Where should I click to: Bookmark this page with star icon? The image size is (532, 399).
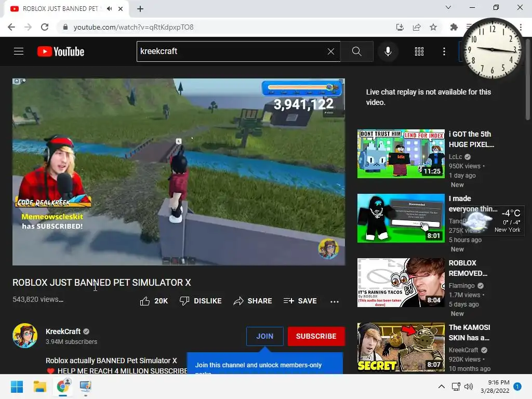pos(433,27)
